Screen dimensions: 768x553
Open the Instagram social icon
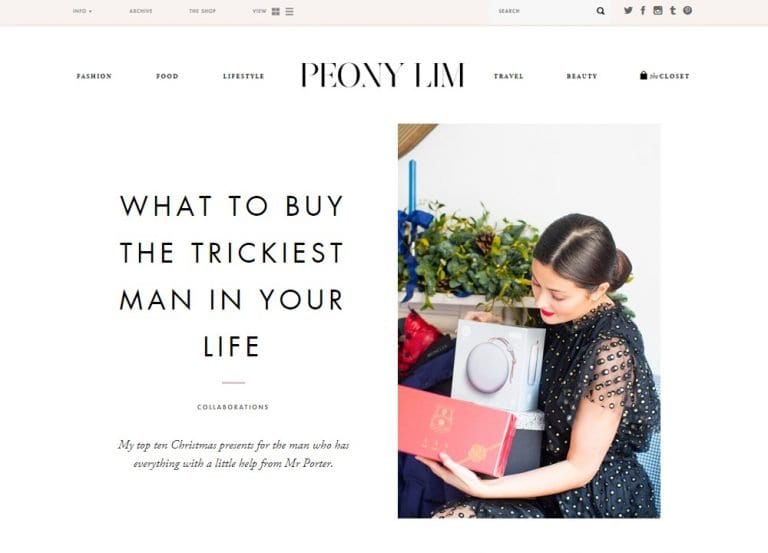pyautogui.click(x=658, y=10)
